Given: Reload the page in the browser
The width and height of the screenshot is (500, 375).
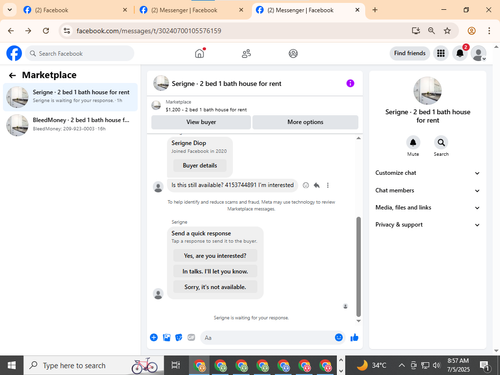Looking at the screenshot, I should (46, 31).
